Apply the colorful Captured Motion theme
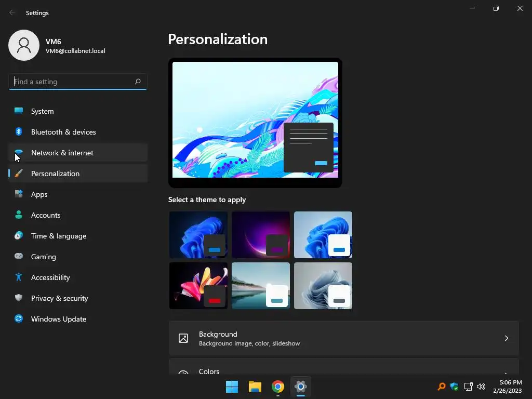The width and height of the screenshot is (532, 399). (x=198, y=286)
